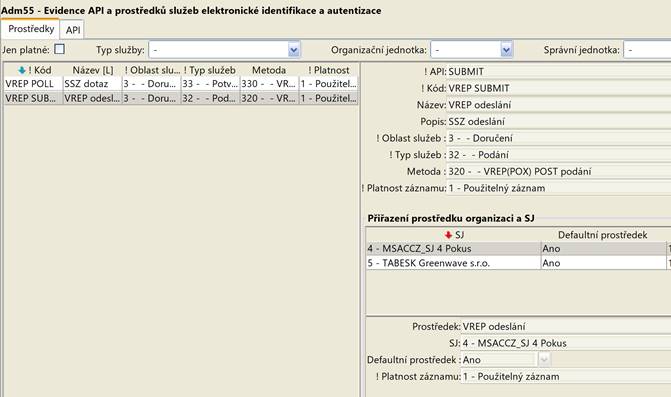Image resolution: width=671 pixels, height=397 pixels.
Task: Click the 320 - VR... method cell
Action: (x=269, y=98)
